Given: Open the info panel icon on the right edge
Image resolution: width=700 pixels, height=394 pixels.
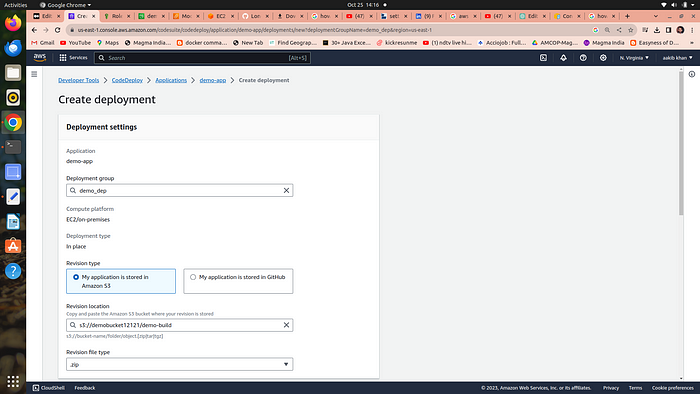Looking at the screenshot, I should tap(692, 74).
